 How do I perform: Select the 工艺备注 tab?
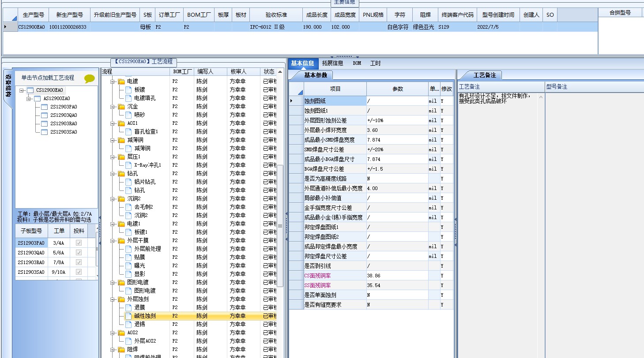point(485,75)
